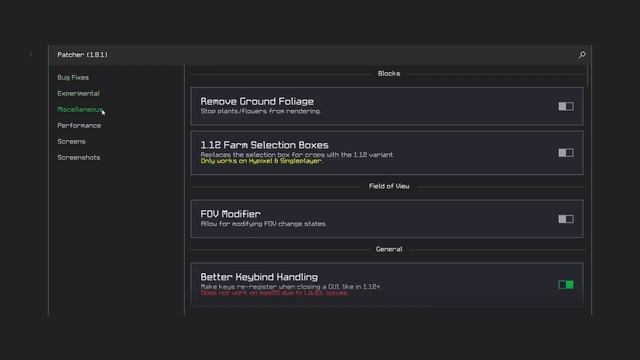Switch to the Performance category
640x360 pixels.
pos(79,125)
